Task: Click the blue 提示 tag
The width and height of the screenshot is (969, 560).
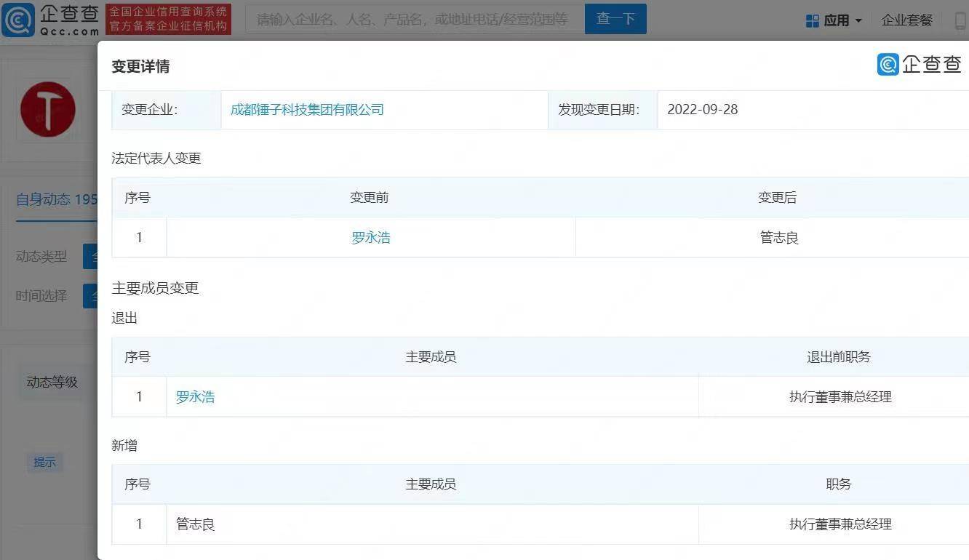Action: 45,462
